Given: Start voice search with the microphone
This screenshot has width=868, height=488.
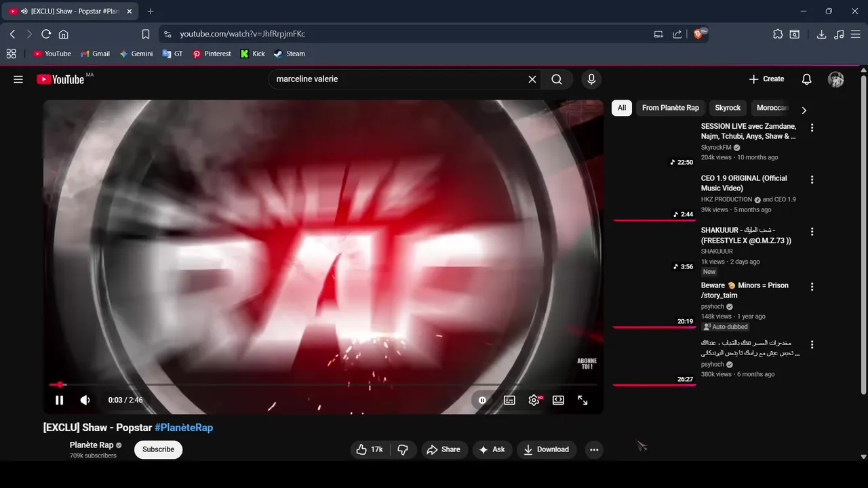Looking at the screenshot, I should [x=591, y=79].
